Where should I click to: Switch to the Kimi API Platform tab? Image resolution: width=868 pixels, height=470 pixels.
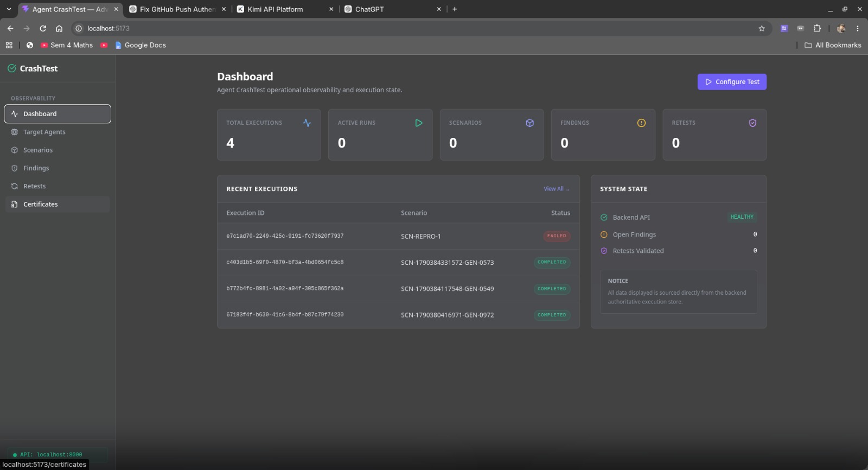click(x=285, y=9)
